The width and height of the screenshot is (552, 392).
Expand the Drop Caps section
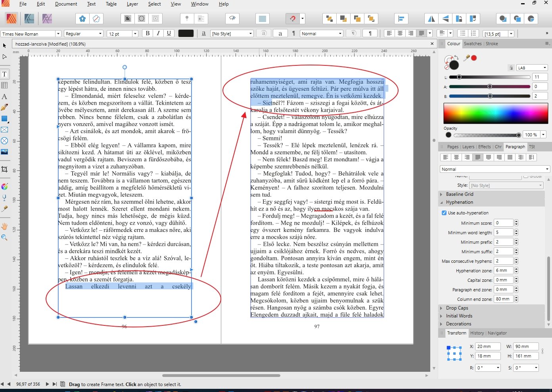coord(457,308)
